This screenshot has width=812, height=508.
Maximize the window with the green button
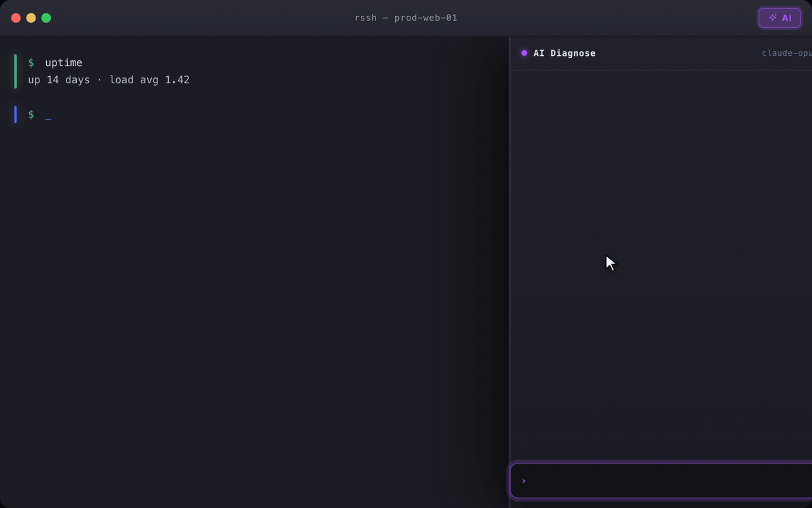coord(46,18)
